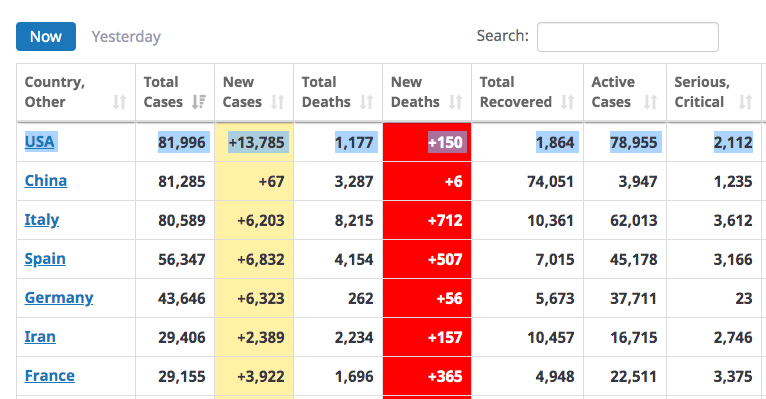This screenshot has width=766, height=399.
Task: Open the Spain country link
Action: [x=45, y=259]
